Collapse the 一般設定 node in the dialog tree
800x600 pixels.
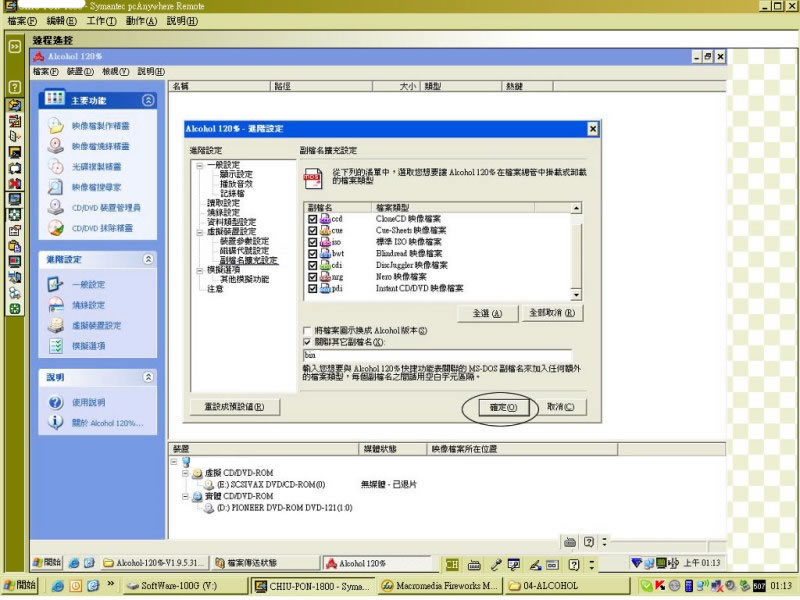(x=200, y=165)
